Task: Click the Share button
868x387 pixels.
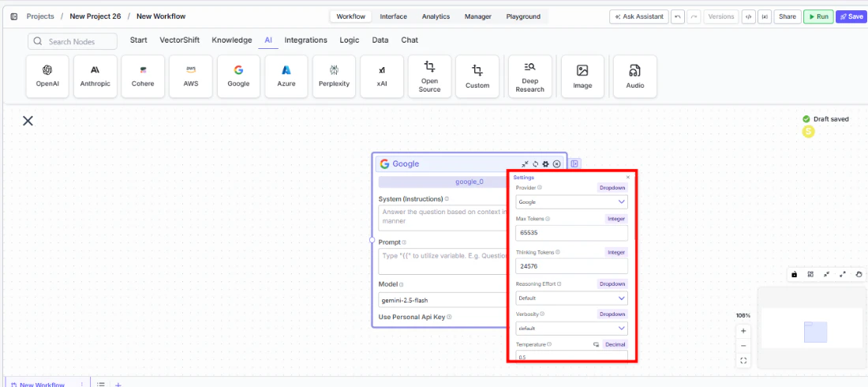Action: [788, 17]
